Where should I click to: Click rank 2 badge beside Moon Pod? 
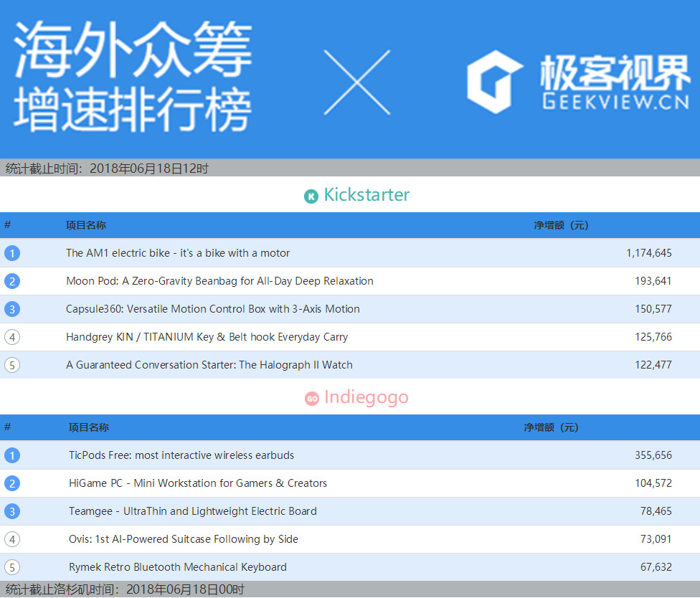tap(12, 281)
